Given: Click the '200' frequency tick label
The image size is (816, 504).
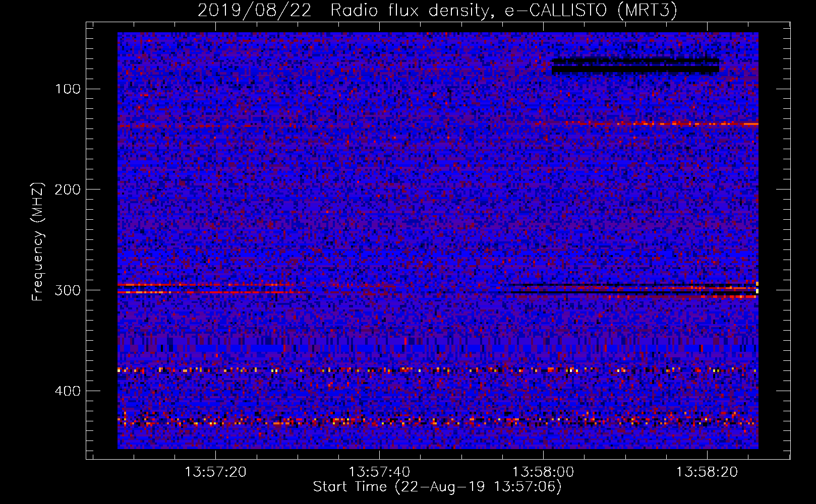Looking at the screenshot, I should click(x=68, y=190).
